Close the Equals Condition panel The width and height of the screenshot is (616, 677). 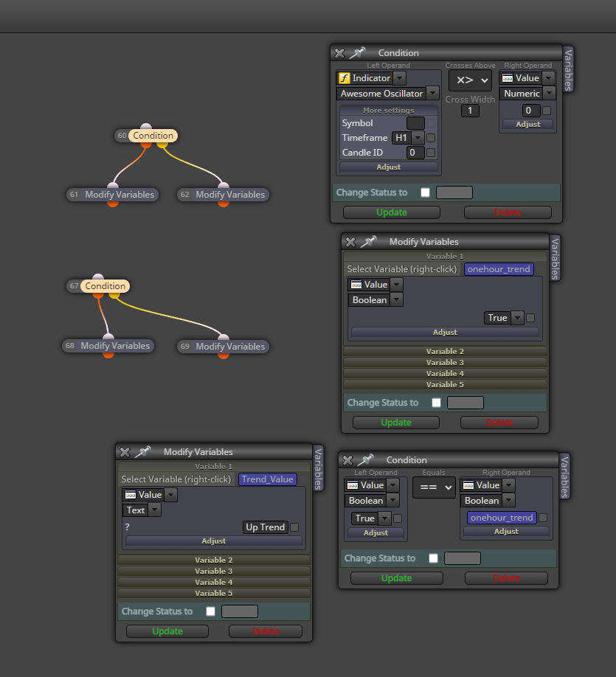(347, 460)
